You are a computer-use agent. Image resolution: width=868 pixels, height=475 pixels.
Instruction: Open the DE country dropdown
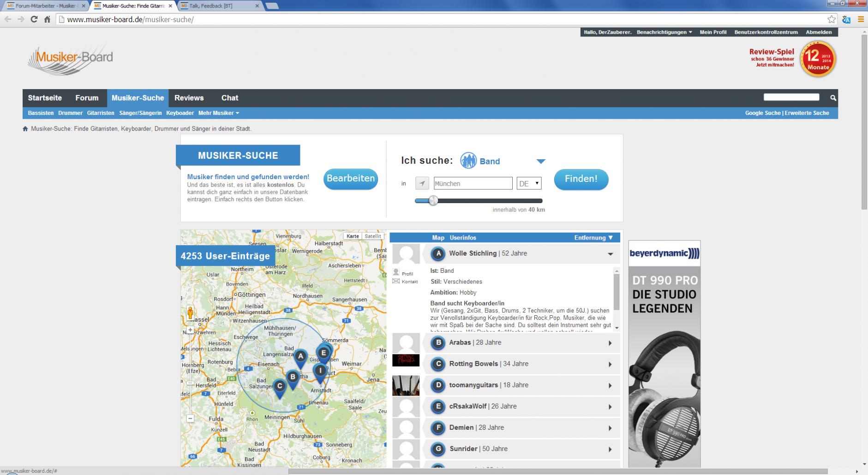[x=529, y=183]
